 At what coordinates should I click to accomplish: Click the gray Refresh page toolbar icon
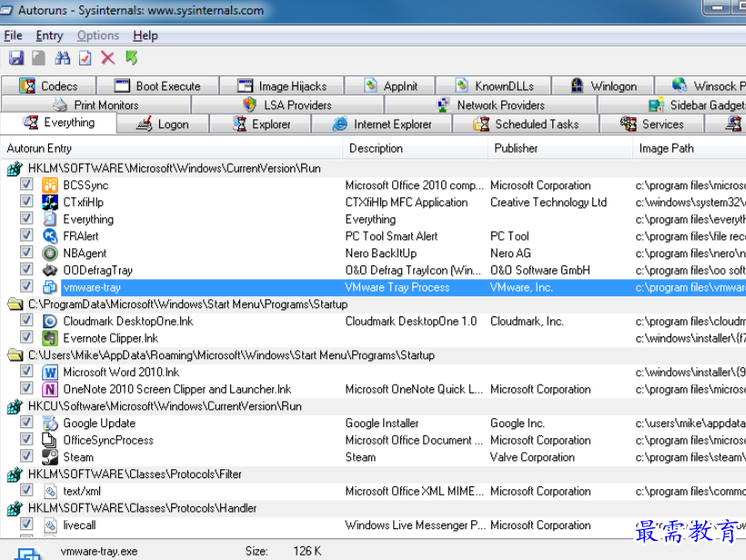[x=38, y=58]
